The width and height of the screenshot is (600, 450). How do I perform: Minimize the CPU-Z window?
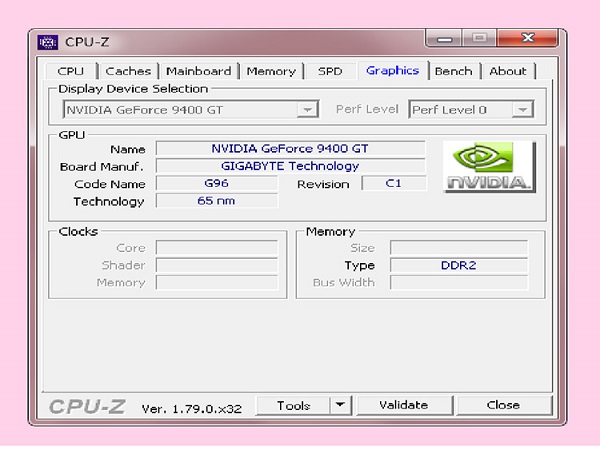click(x=445, y=40)
